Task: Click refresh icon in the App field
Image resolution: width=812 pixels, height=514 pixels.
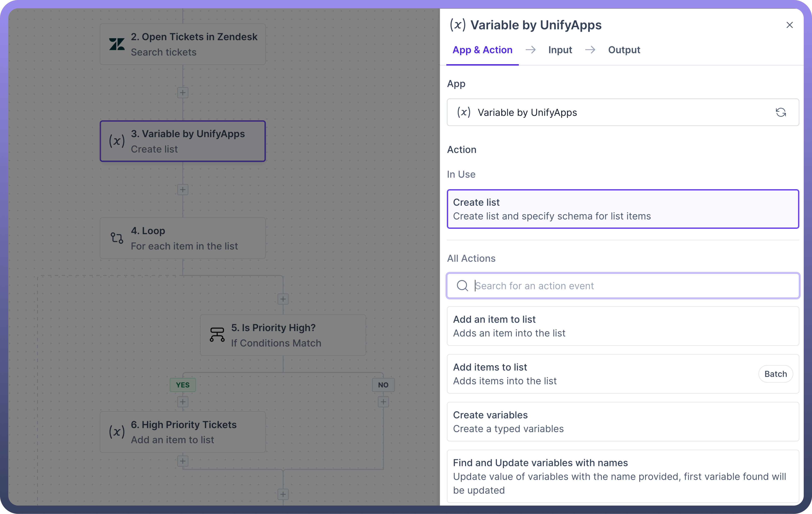Action: click(781, 112)
